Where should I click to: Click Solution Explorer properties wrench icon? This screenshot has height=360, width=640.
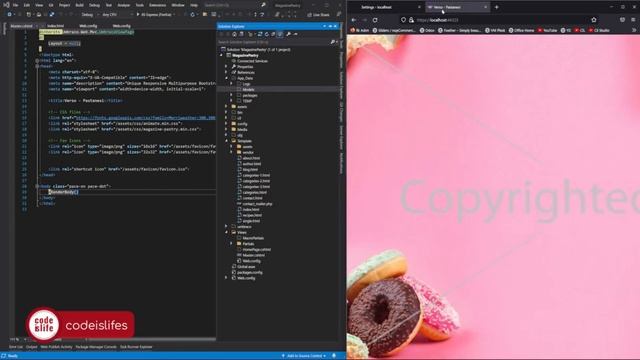(288, 34)
